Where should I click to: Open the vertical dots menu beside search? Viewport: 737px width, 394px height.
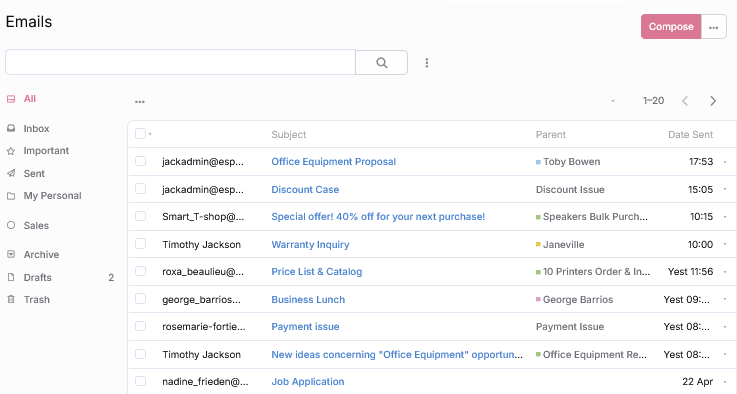tap(427, 63)
